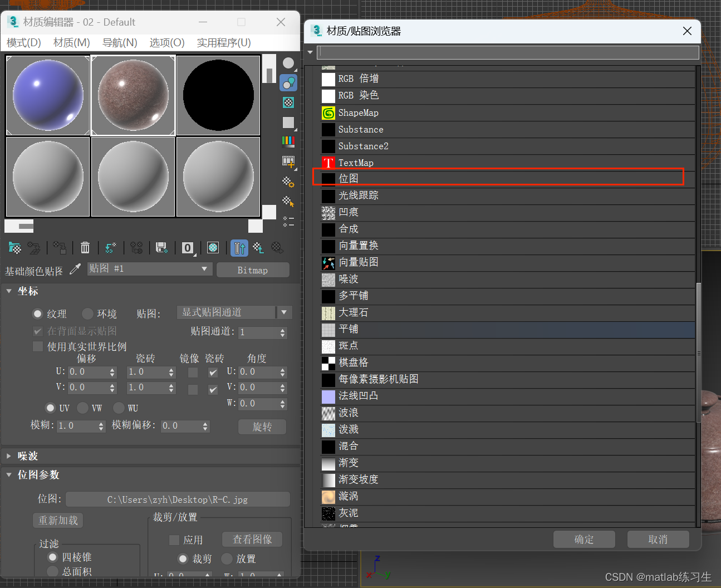Open 模式(D) menu
This screenshot has width=721, height=588.
point(24,43)
